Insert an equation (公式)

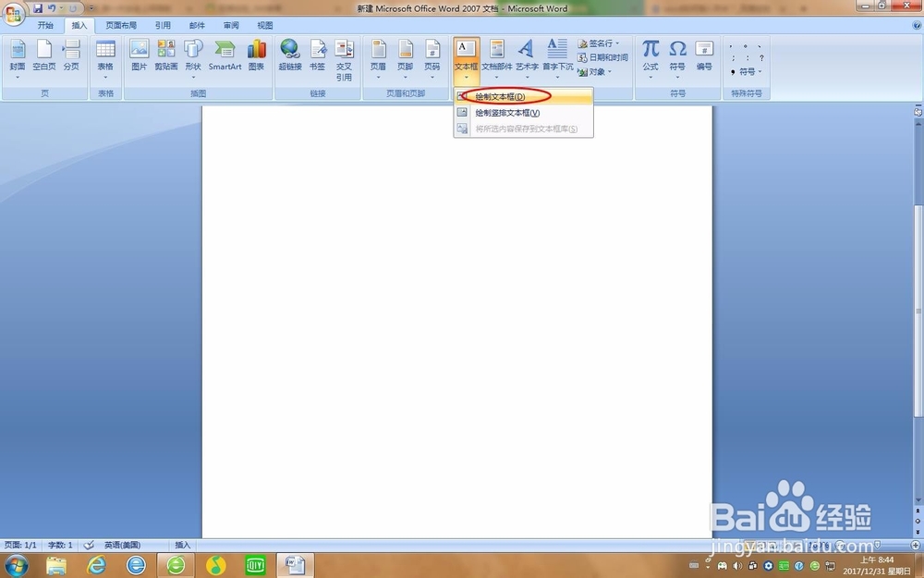click(650, 59)
